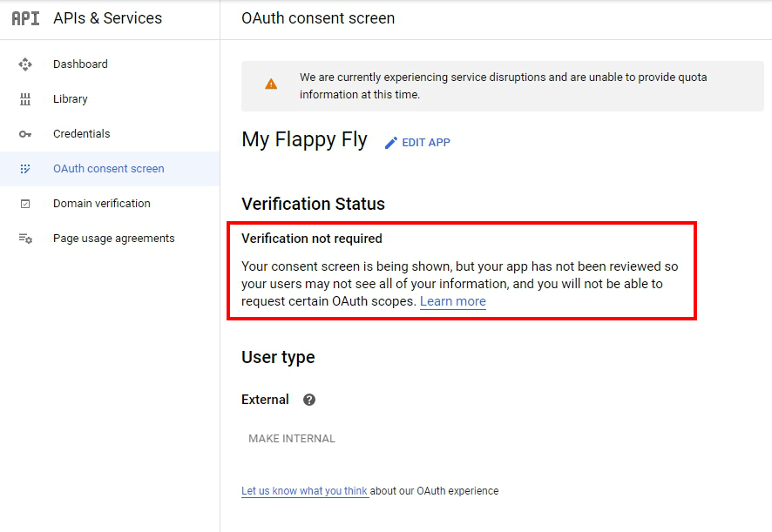Navigate to Domain verification
The image size is (772, 532).
click(x=102, y=204)
